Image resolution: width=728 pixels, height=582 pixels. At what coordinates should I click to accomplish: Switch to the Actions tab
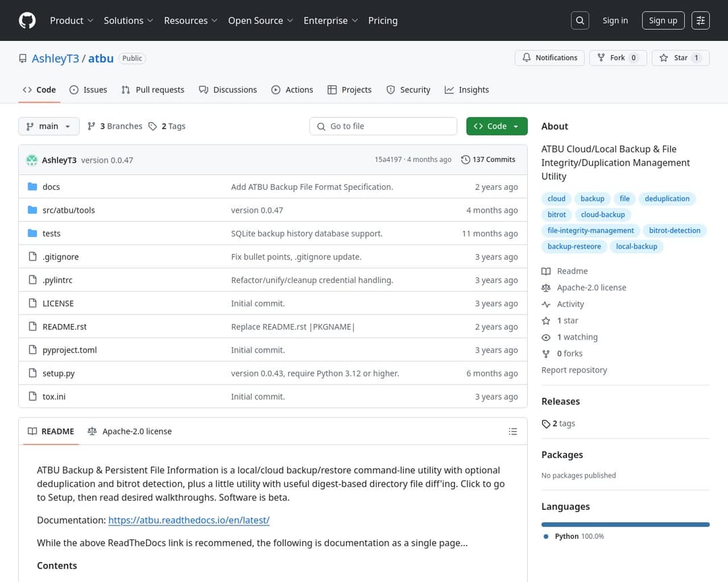point(293,90)
